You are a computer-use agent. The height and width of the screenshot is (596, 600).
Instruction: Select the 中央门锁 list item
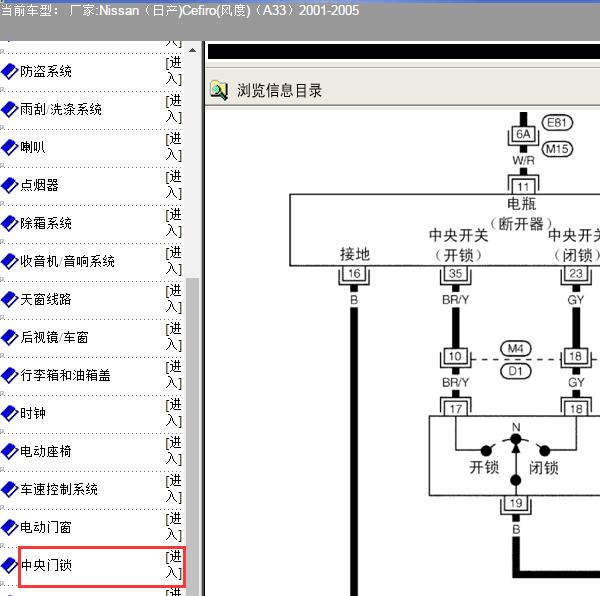46,565
